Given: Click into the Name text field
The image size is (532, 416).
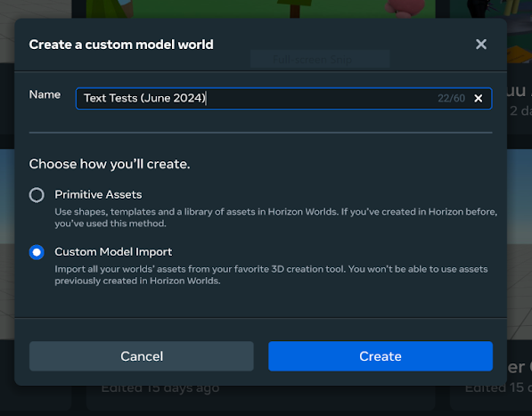Looking at the screenshot, I should tap(283, 98).
